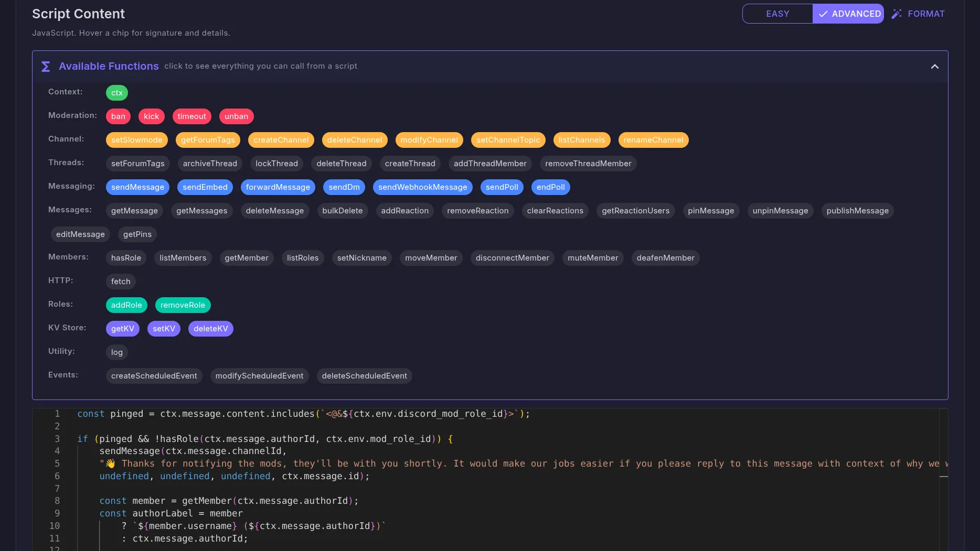Select the hasRole chip
This screenshot has width=980, height=551.
pyautogui.click(x=126, y=258)
